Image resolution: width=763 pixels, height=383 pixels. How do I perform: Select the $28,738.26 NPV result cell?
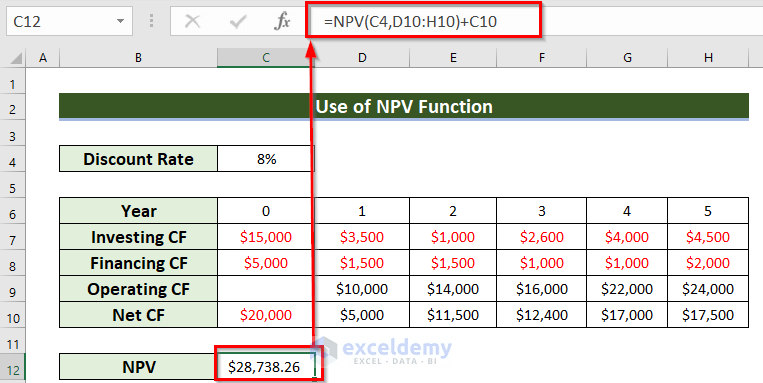coord(266,367)
